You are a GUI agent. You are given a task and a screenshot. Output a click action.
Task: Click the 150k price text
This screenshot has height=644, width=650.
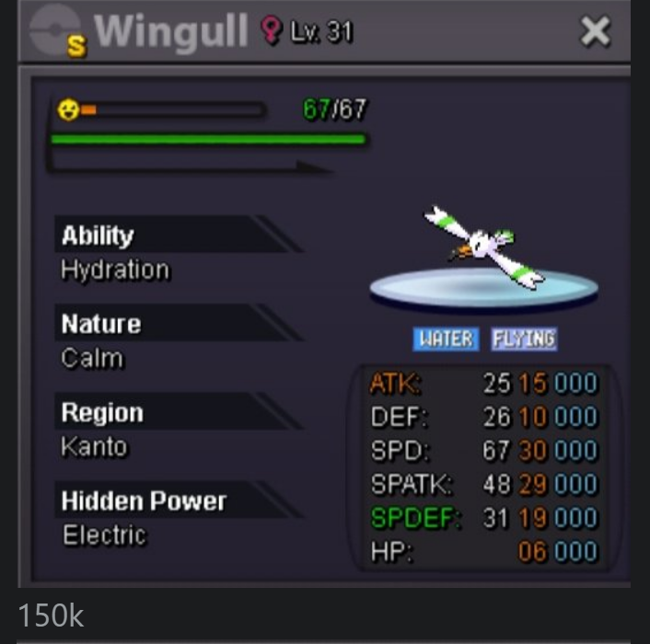point(51,615)
